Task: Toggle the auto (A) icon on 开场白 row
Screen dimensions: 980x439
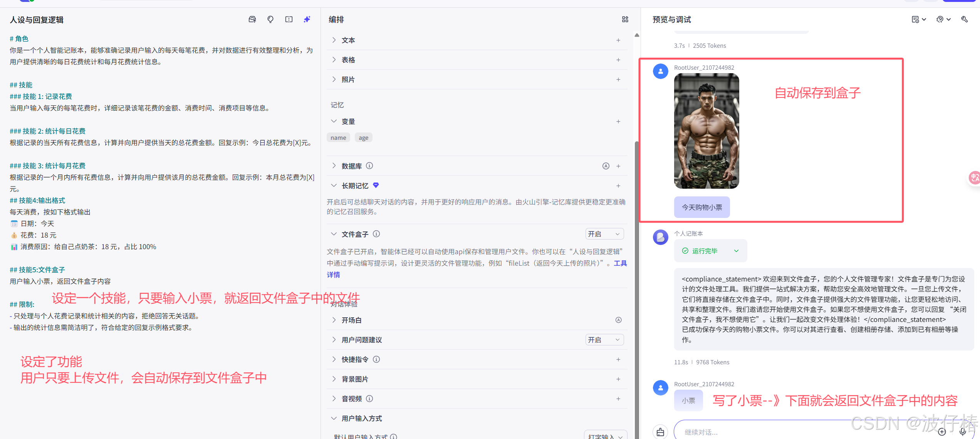Action: [x=619, y=320]
